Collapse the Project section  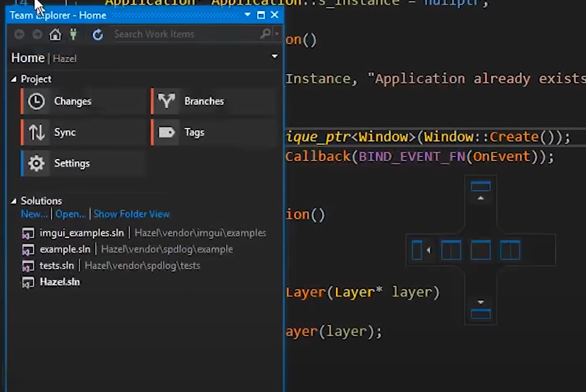point(14,79)
